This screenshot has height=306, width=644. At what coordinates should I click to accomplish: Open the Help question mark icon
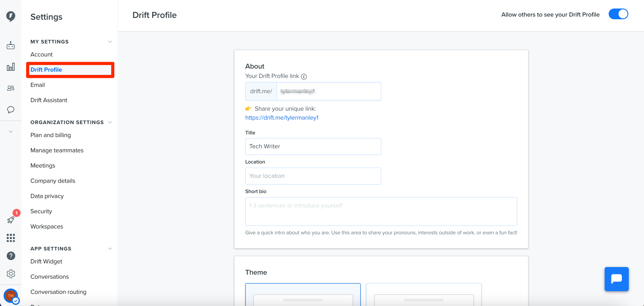[11, 256]
